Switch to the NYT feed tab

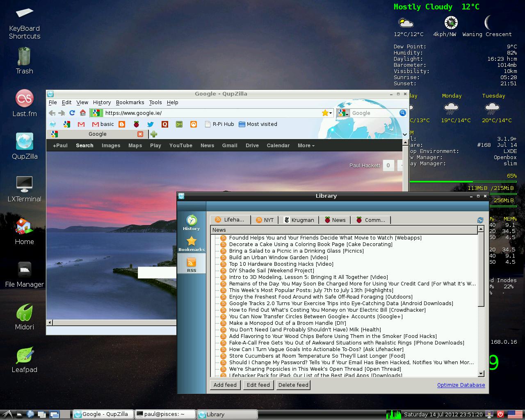265,220
